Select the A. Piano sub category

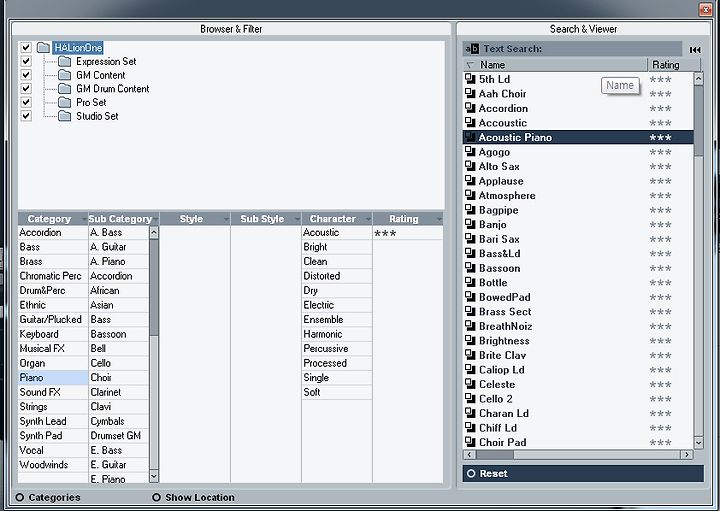119,261
